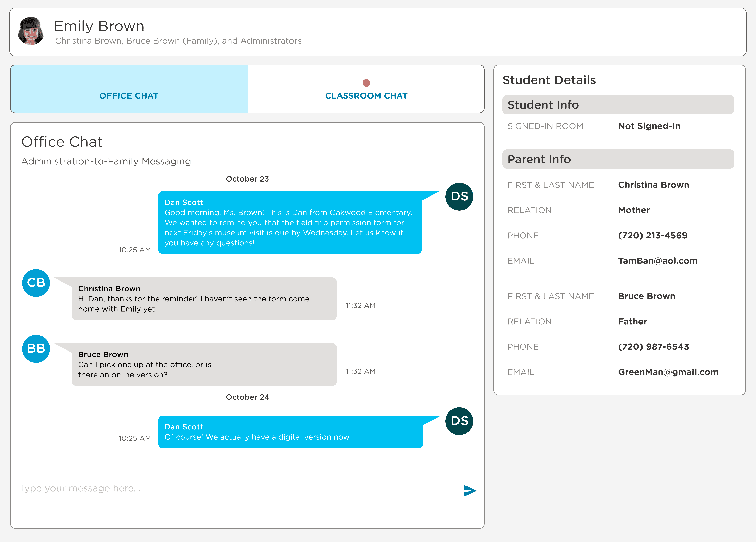This screenshot has height=542, width=756.
Task: Click the CB avatar for Christina Brown
Action: pos(36,283)
